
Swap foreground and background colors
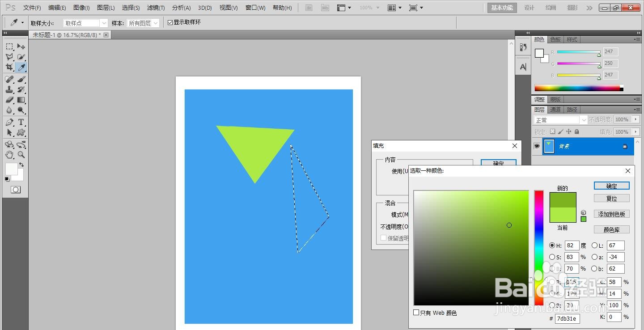pyautogui.click(x=21, y=165)
